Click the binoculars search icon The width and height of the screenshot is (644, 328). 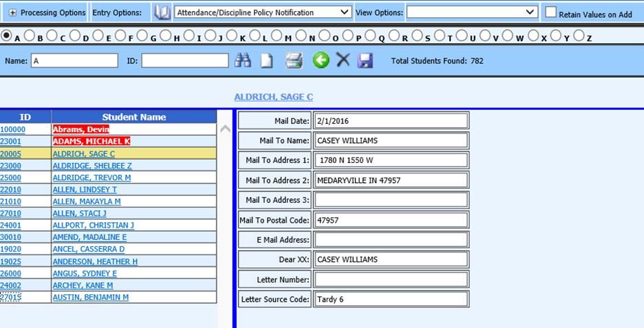243,61
